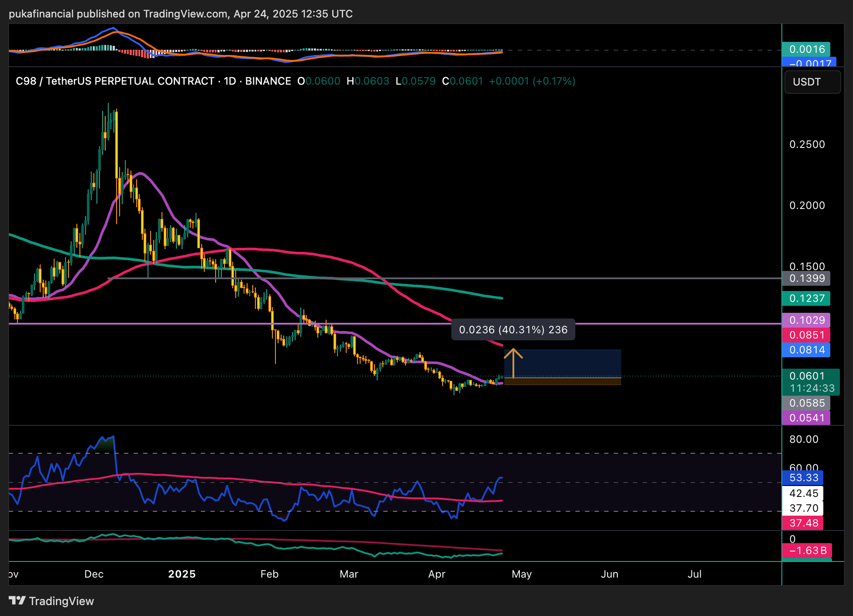Click the 2025 label on time axis

tap(182, 574)
